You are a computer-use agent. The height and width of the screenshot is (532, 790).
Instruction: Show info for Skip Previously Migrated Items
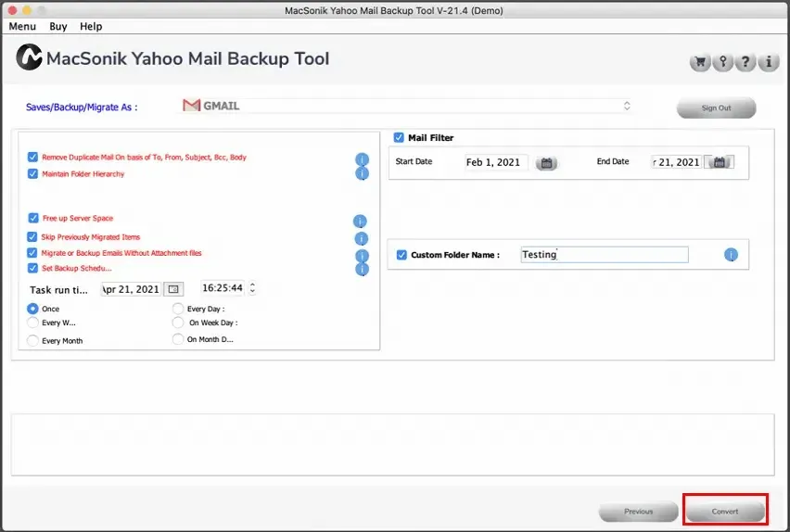(x=362, y=238)
